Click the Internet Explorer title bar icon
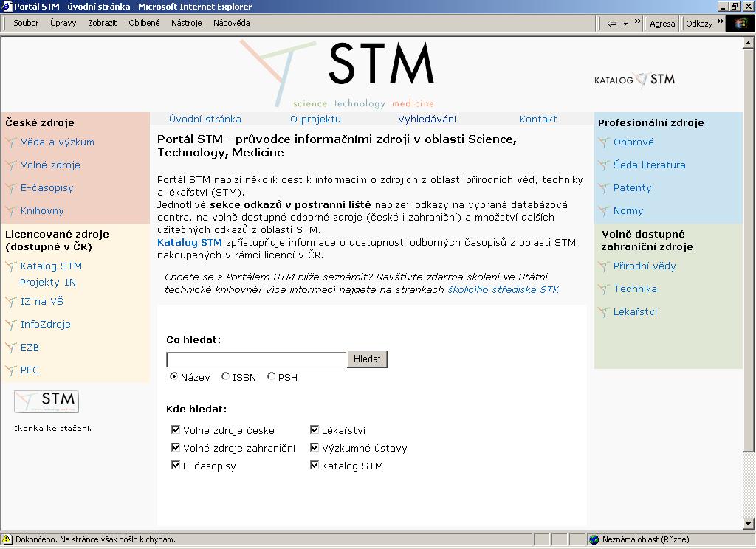The width and height of the screenshot is (756, 549). click(7, 6)
